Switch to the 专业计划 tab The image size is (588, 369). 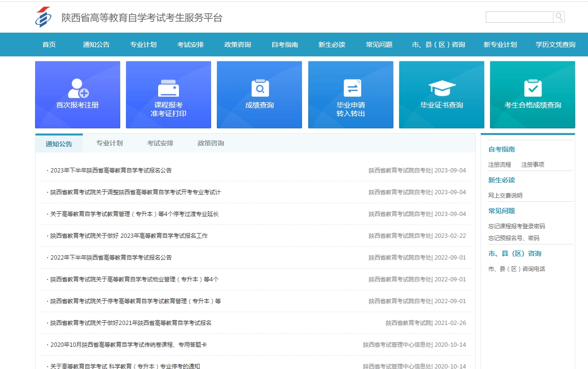[109, 143]
